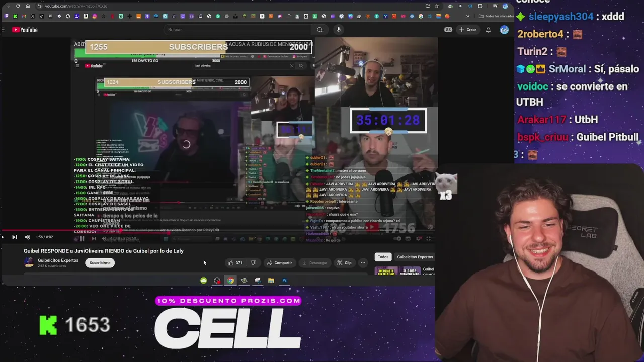This screenshot has height=362, width=644.
Task: Click chat username SrMoral
Action: (567, 69)
